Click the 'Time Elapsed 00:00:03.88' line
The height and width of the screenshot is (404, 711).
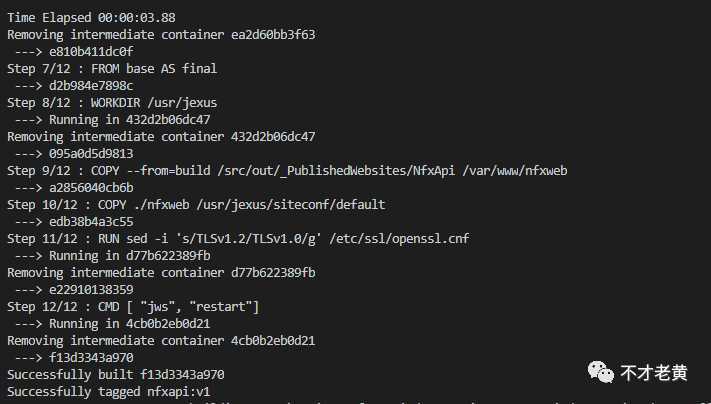91,18
